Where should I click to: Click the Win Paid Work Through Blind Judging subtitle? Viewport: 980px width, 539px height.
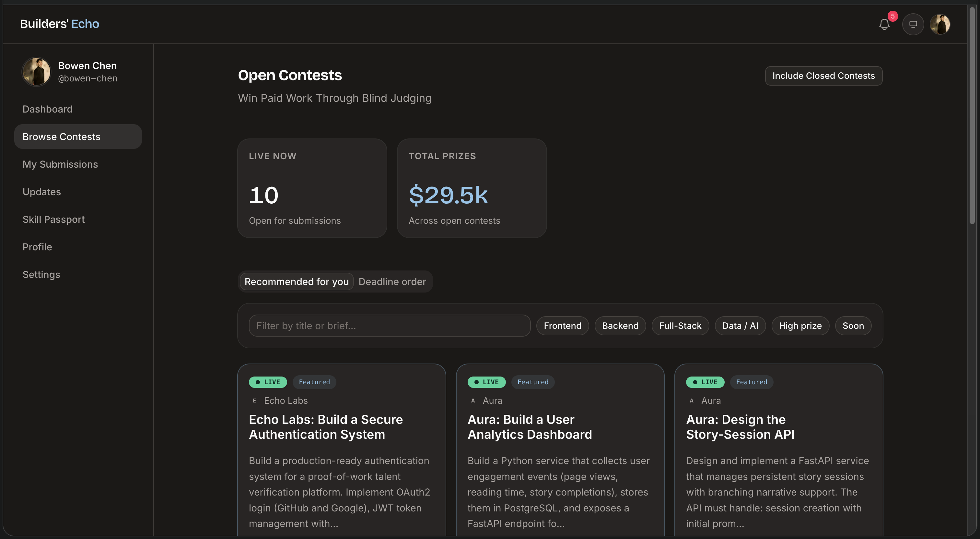[x=335, y=98]
